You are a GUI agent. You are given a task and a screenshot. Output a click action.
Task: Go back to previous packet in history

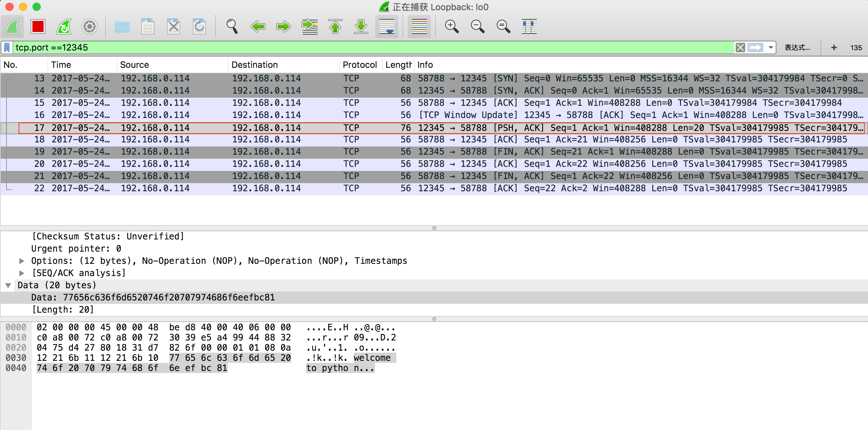tap(258, 26)
